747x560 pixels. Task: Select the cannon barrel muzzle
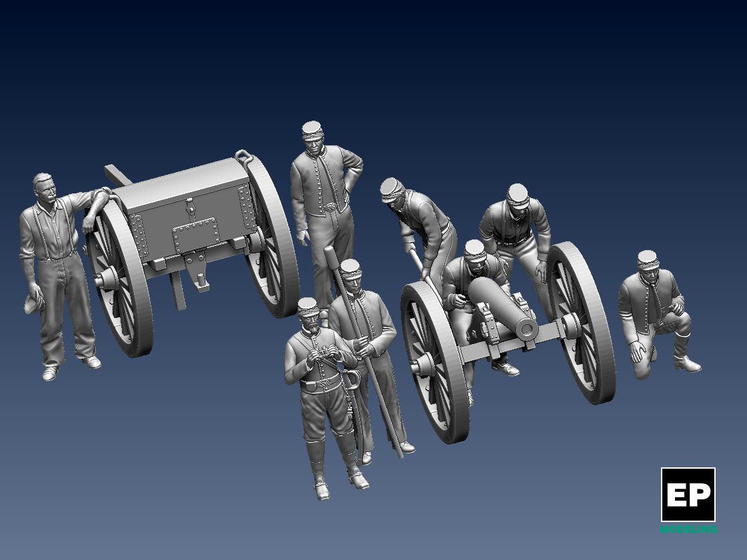click(528, 328)
